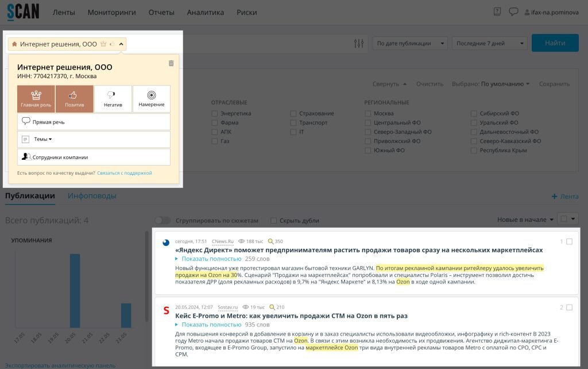Open Мониторинги menu
This screenshot has width=588, height=369.
point(112,13)
